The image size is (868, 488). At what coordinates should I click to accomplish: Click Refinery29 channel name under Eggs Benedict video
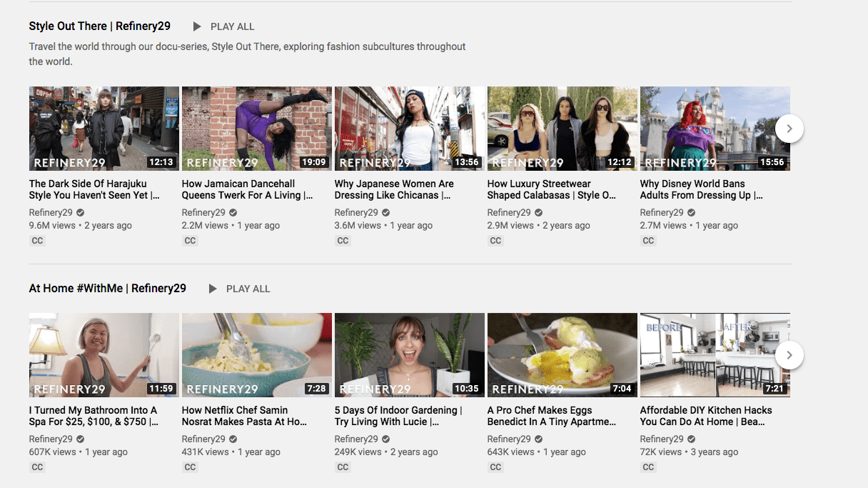(x=509, y=439)
